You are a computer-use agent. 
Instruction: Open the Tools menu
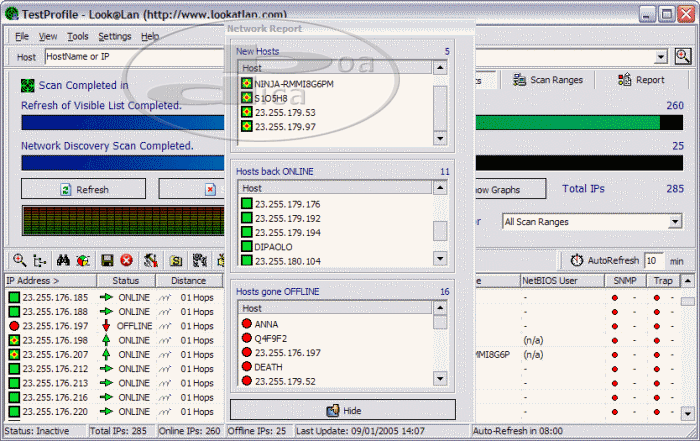coord(77,36)
